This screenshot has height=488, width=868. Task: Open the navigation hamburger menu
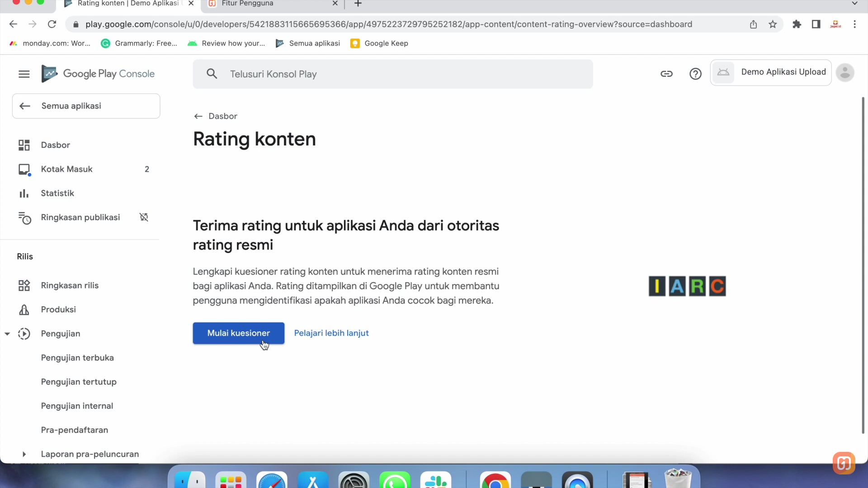(24, 74)
